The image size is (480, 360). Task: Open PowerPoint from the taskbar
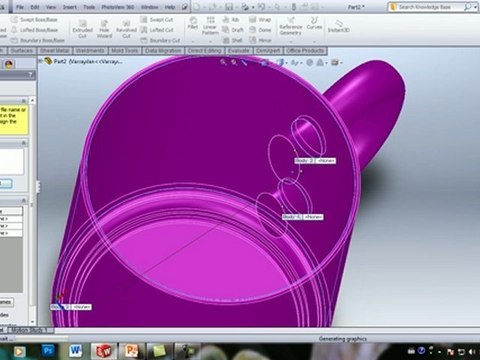tap(131, 351)
